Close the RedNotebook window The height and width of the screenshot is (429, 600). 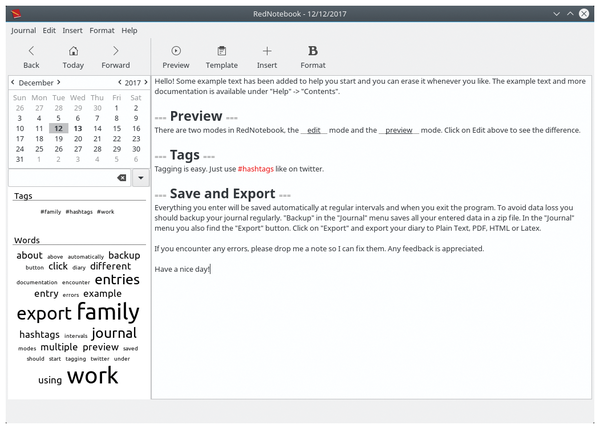point(584,14)
